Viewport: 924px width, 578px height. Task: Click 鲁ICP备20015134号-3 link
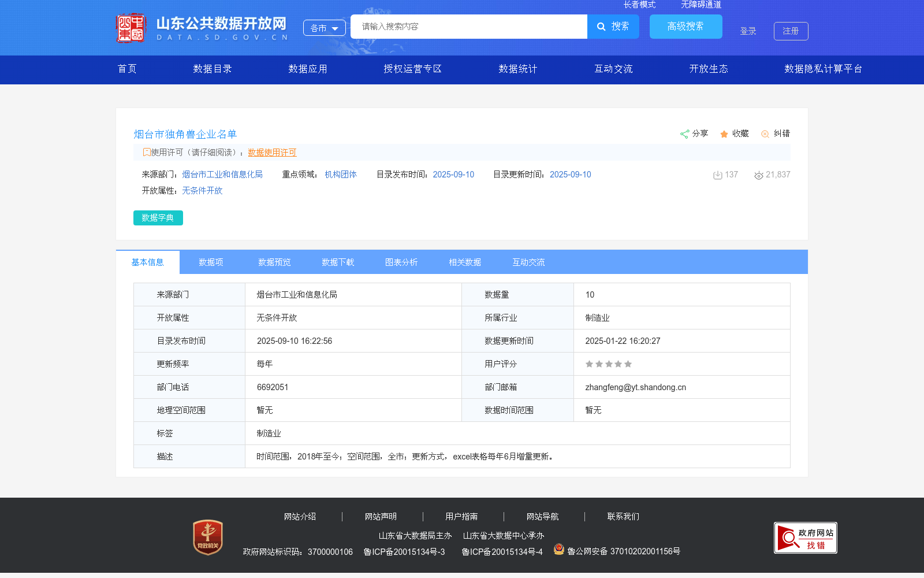pyautogui.click(x=404, y=552)
